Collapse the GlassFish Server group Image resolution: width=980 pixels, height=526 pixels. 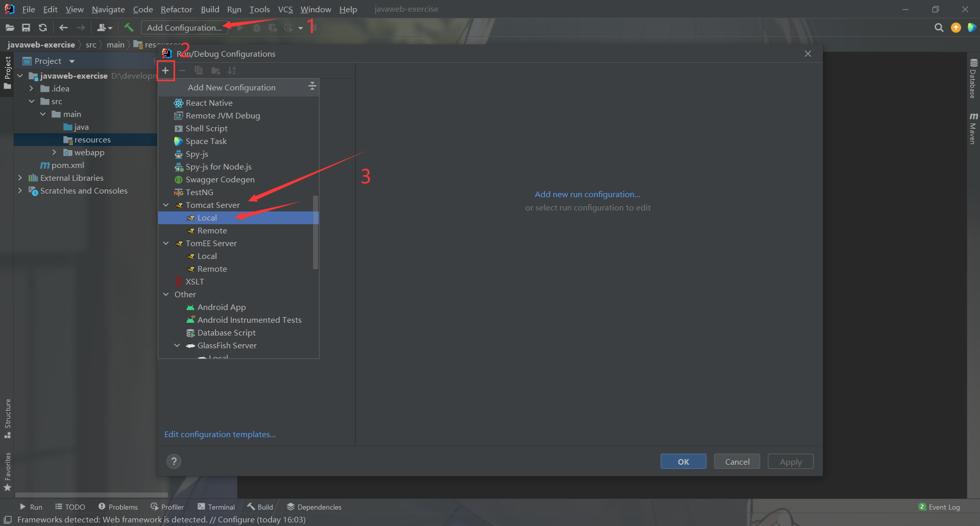pyautogui.click(x=177, y=345)
